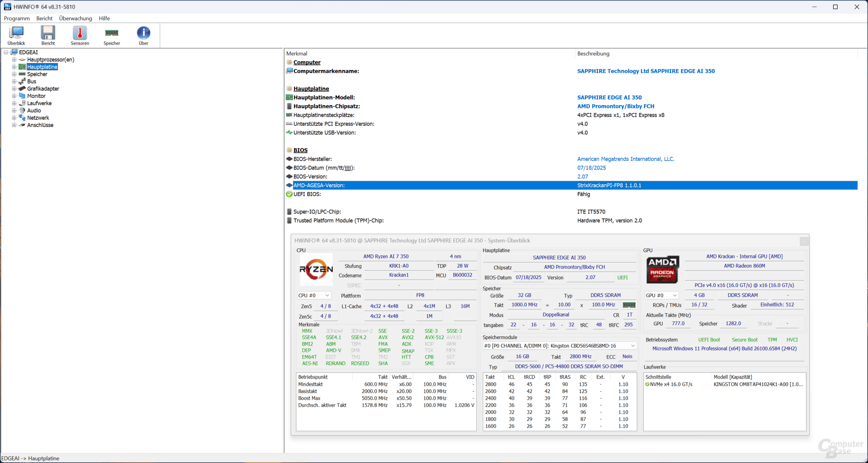
Task: Expand the Speicher tree node
Action: (14, 74)
